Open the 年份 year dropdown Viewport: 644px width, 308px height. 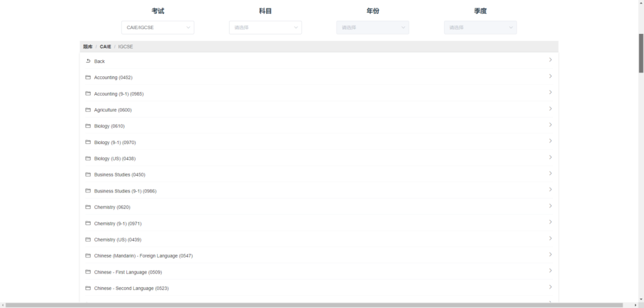click(373, 27)
